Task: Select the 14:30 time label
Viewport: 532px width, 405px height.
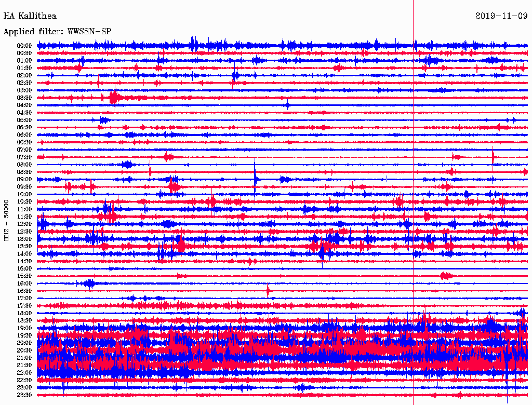Action: (24, 262)
